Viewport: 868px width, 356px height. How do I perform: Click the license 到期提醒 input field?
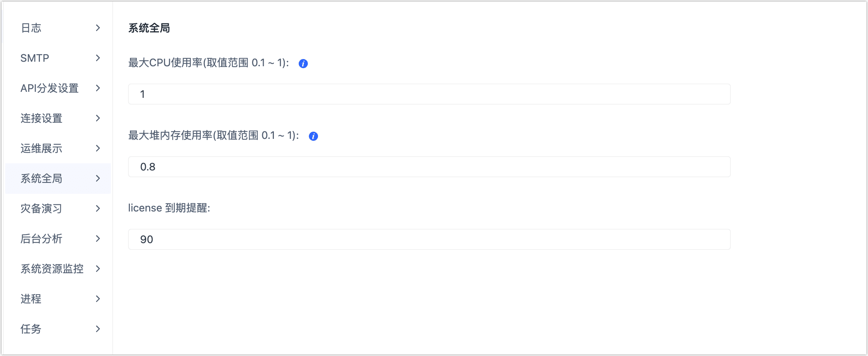pyautogui.click(x=429, y=239)
